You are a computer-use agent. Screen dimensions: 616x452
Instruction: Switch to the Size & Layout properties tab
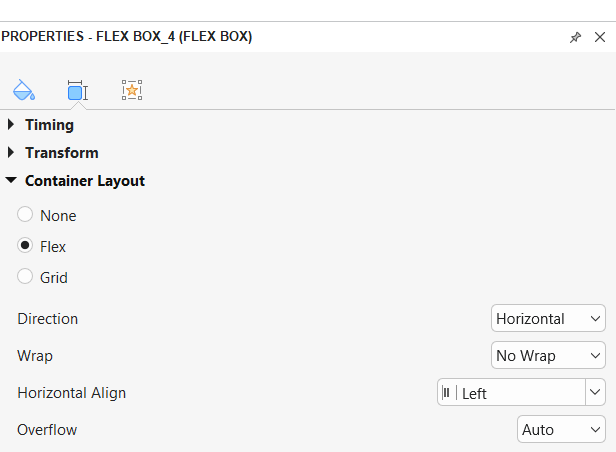77,91
